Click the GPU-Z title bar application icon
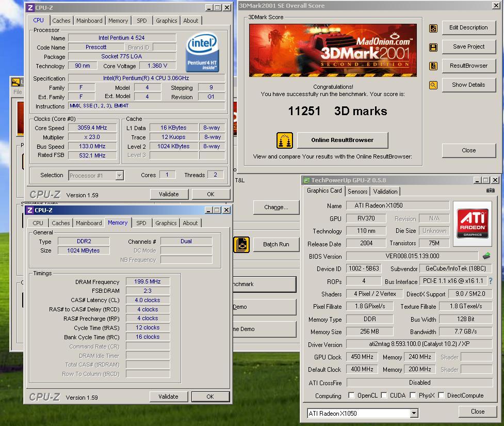 point(306,180)
